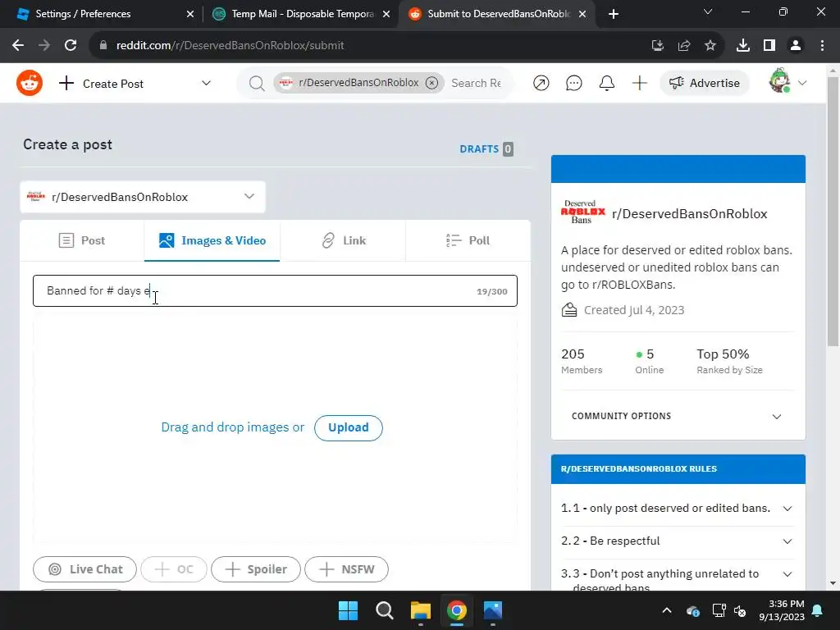Click the site padlock icon in address bar
This screenshot has height=630, width=840.
click(103, 46)
